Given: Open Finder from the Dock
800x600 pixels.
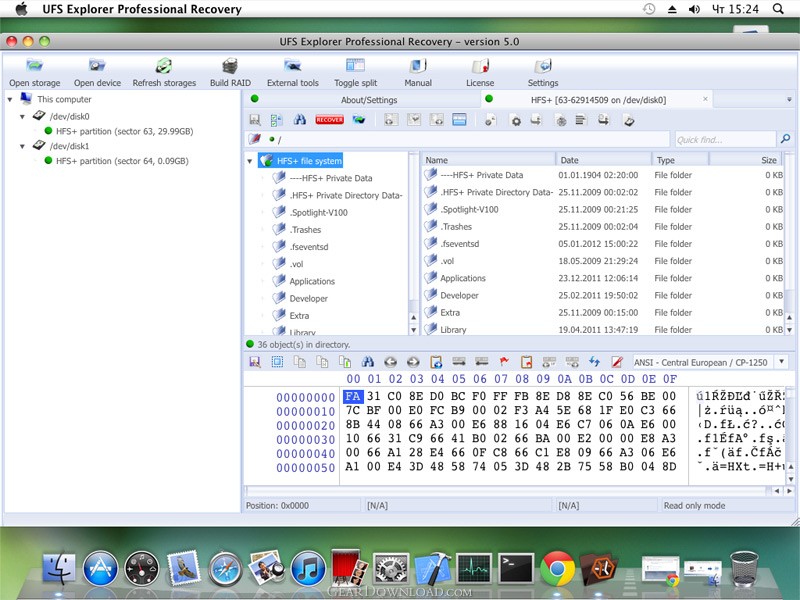Looking at the screenshot, I should coord(59,567).
